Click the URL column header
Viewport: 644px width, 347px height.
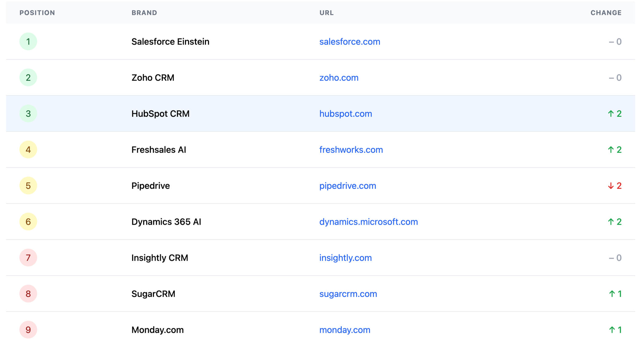coord(326,13)
